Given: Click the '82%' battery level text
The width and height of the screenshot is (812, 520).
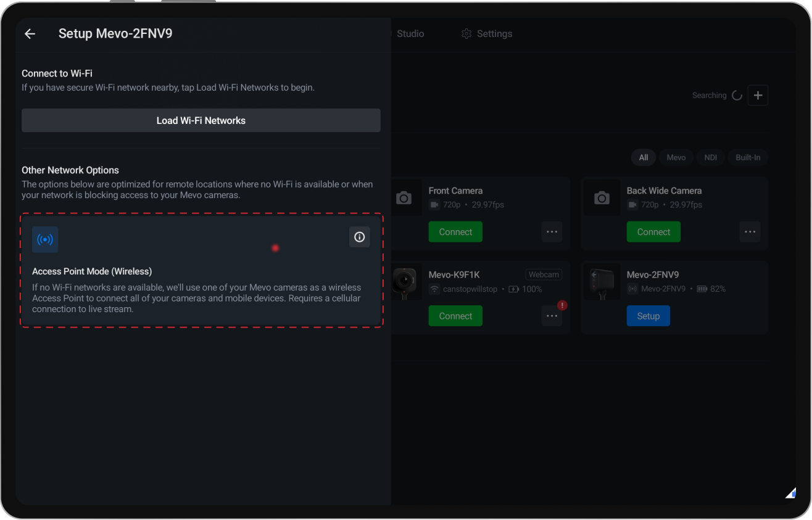Looking at the screenshot, I should [718, 289].
